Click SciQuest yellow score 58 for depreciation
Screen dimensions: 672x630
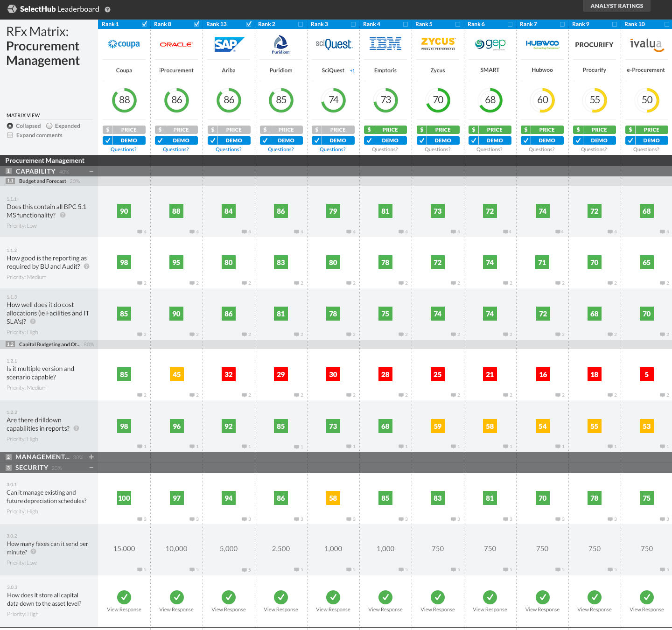(333, 498)
